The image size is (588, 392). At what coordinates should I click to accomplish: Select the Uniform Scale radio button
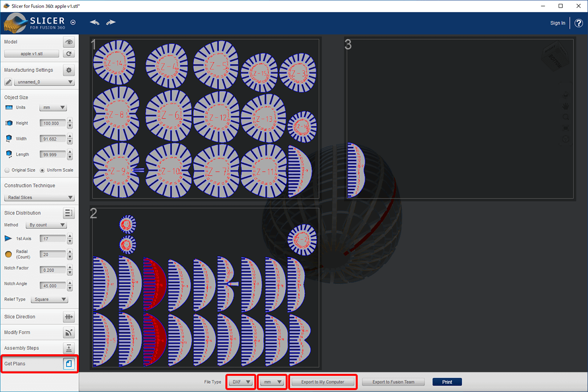[x=42, y=170]
